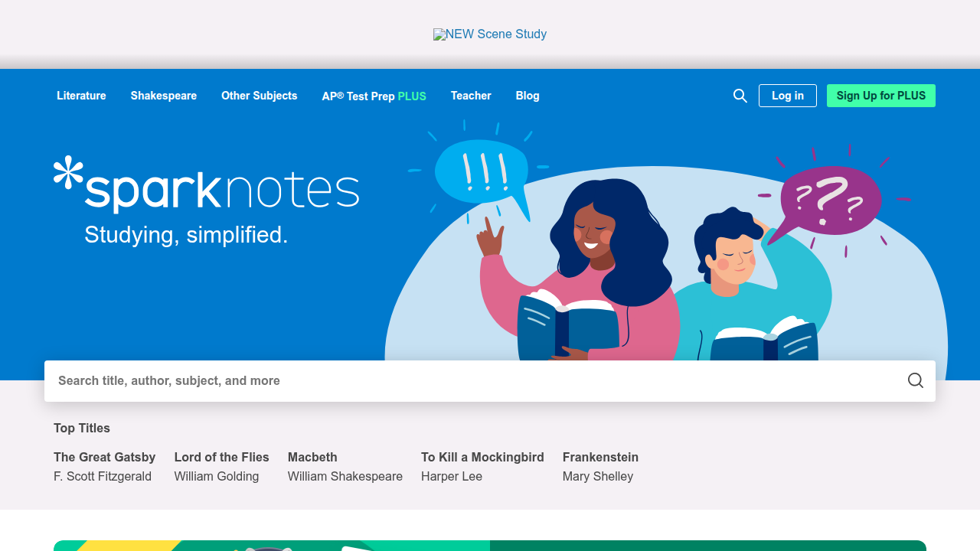Open the Teacher menu item
The height and width of the screenshot is (551, 980).
click(471, 96)
